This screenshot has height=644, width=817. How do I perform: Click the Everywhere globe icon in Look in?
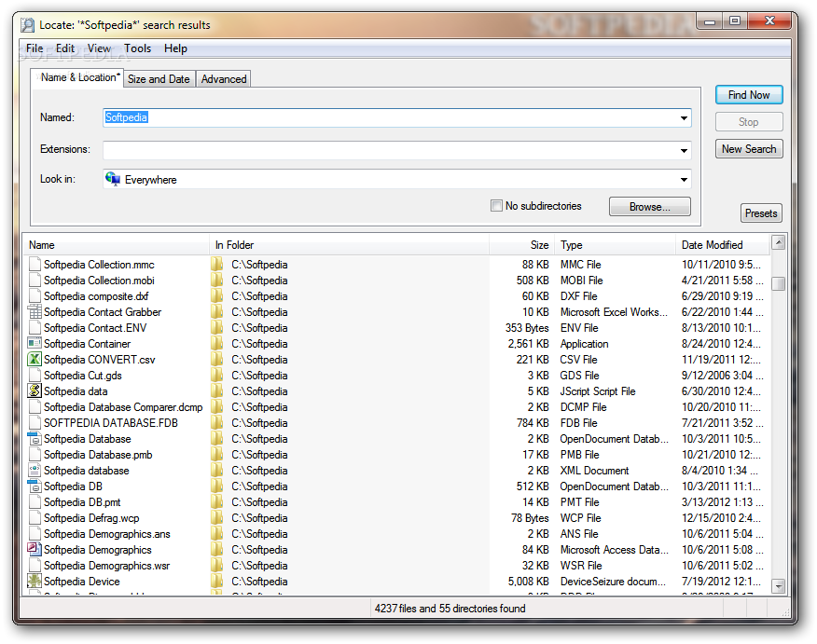coord(113,179)
